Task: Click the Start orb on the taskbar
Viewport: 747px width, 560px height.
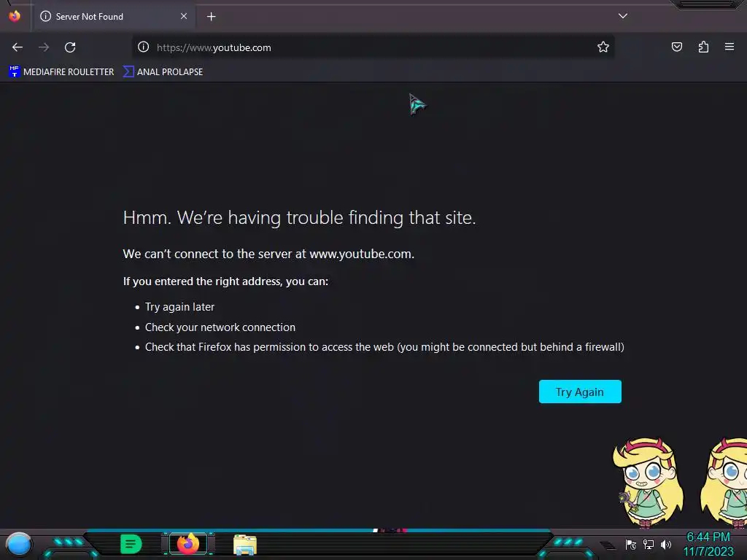Action: pos(19,544)
